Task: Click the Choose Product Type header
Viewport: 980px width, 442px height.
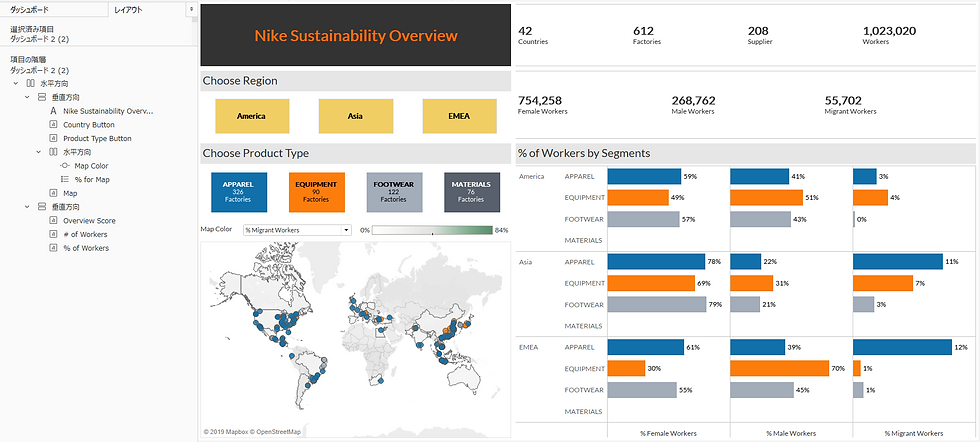Action: click(x=356, y=153)
